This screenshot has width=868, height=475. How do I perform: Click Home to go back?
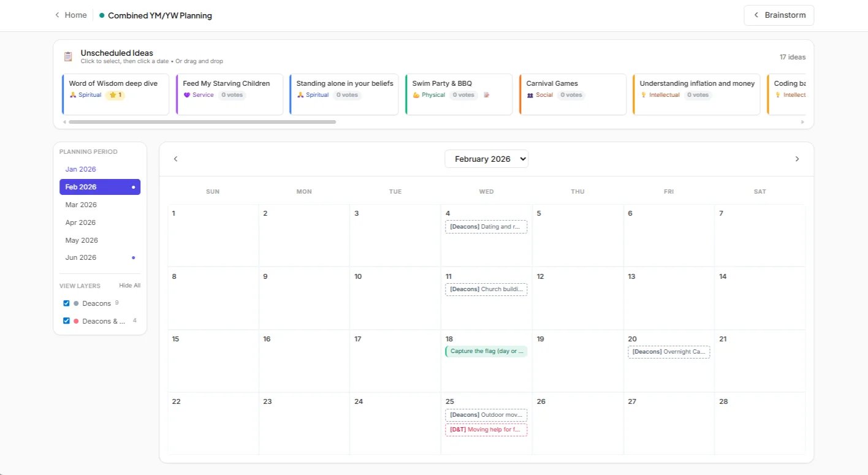74,15
